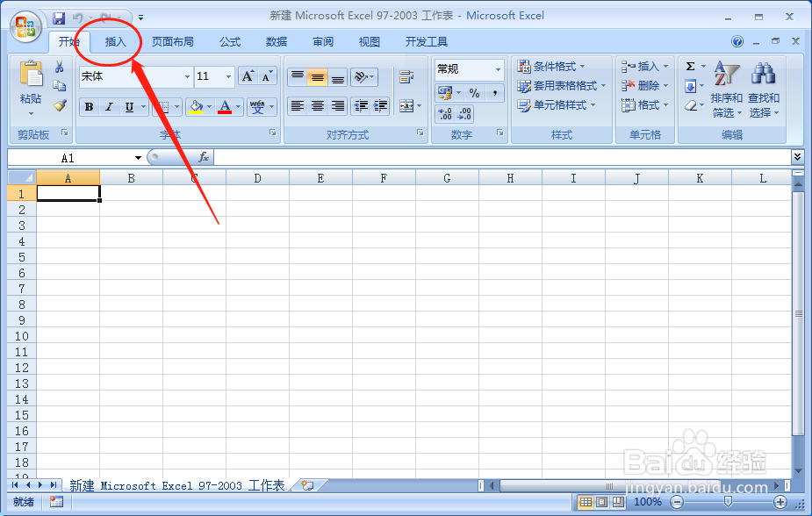Screen dimensions: 812x516
Task: Apply accounting currency format
Action: (x=444, y=93)
